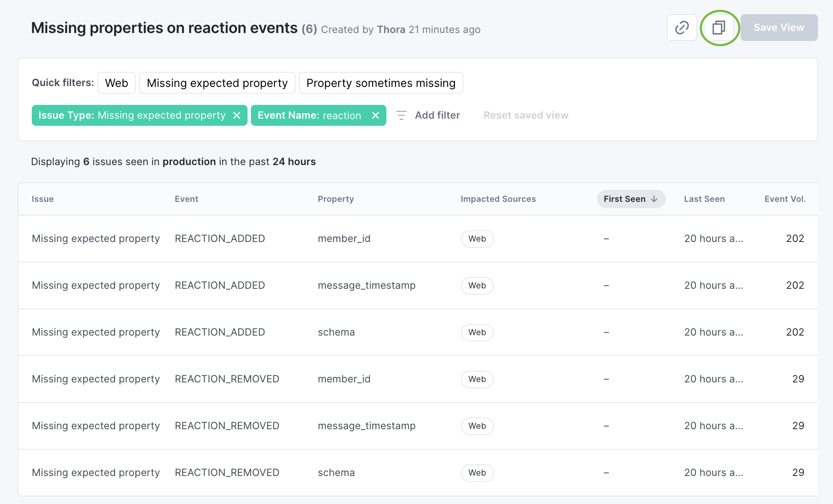
Task: Toggle Property sometimes missing quick filter
Action: pyautogui.click(x=381, y=83)
